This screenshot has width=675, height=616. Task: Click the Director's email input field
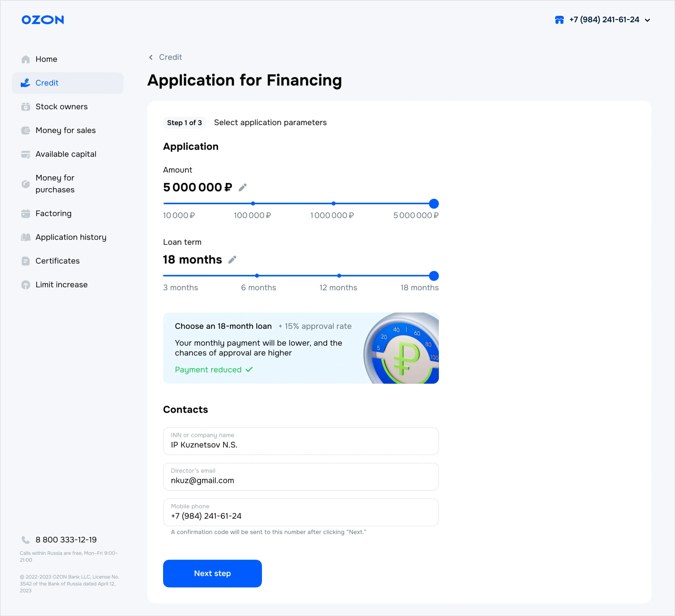300,477
